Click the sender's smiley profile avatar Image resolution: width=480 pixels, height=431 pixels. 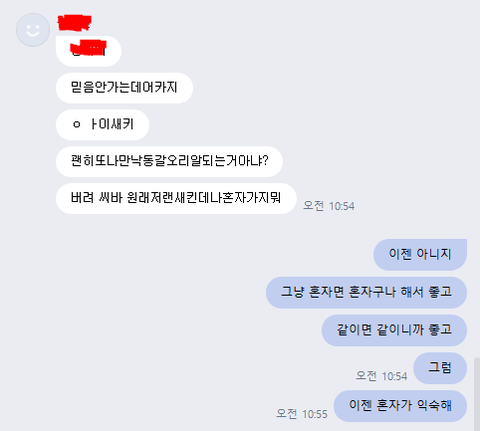coord(33,30)
